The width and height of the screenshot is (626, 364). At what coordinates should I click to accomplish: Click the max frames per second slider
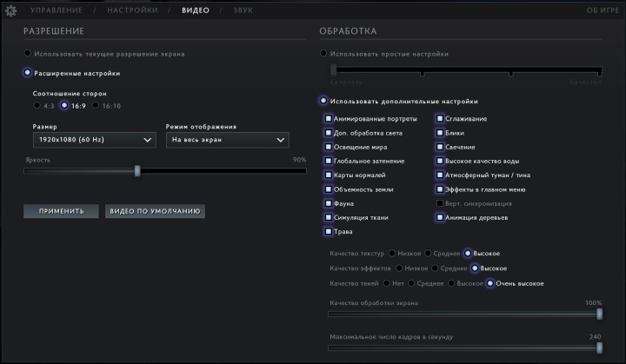coord(464,347)
